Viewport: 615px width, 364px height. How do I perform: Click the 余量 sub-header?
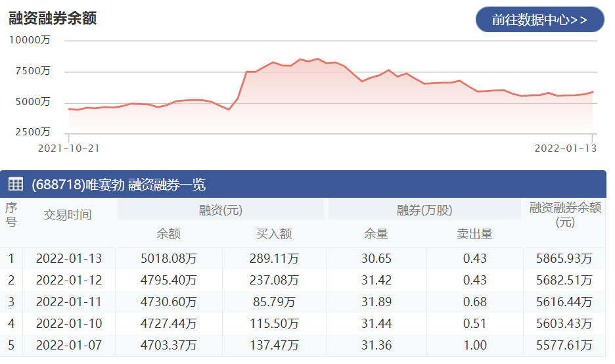(x=376, y=234)
